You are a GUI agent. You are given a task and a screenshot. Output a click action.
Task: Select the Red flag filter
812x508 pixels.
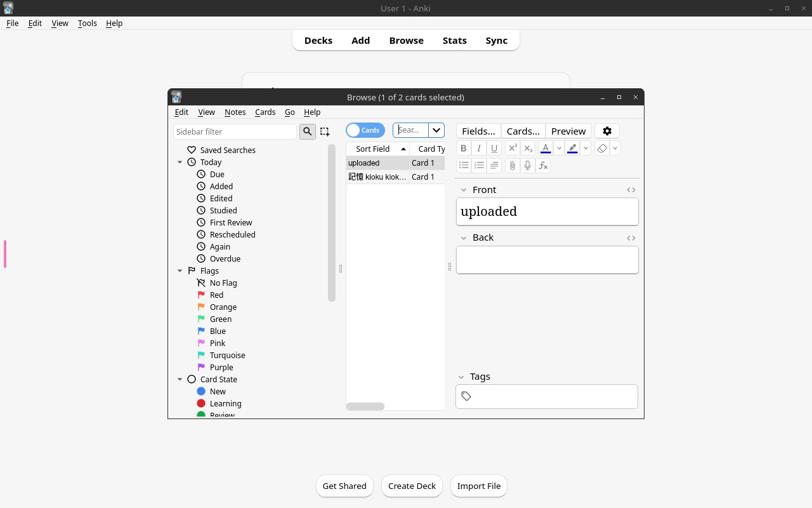click(216, 295)
